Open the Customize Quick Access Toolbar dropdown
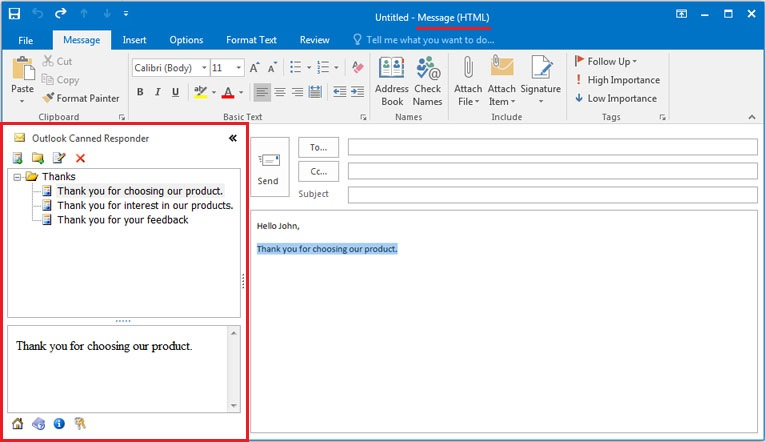 [126, 14]
